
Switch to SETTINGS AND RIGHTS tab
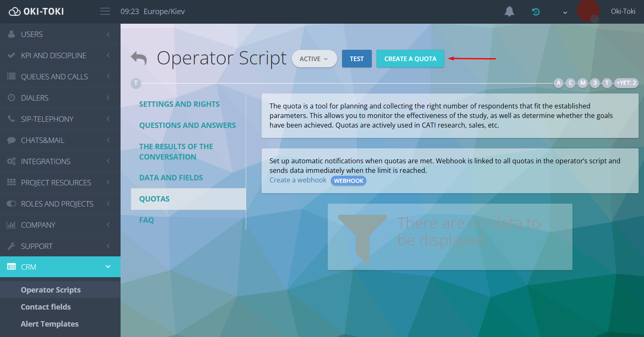pyautogui.click(x=179, y=104)
